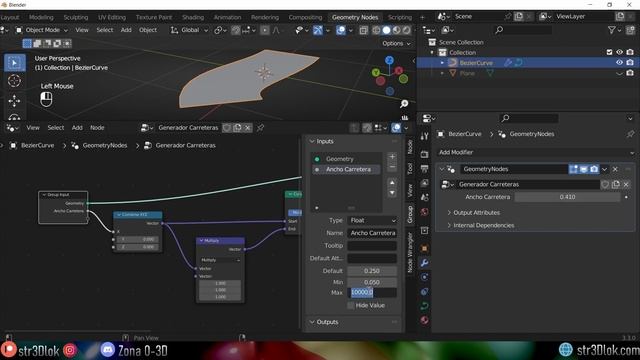Open the Object Mode dropdown
Viewport: 640px width, 360px height.
(x=42, y=30)
